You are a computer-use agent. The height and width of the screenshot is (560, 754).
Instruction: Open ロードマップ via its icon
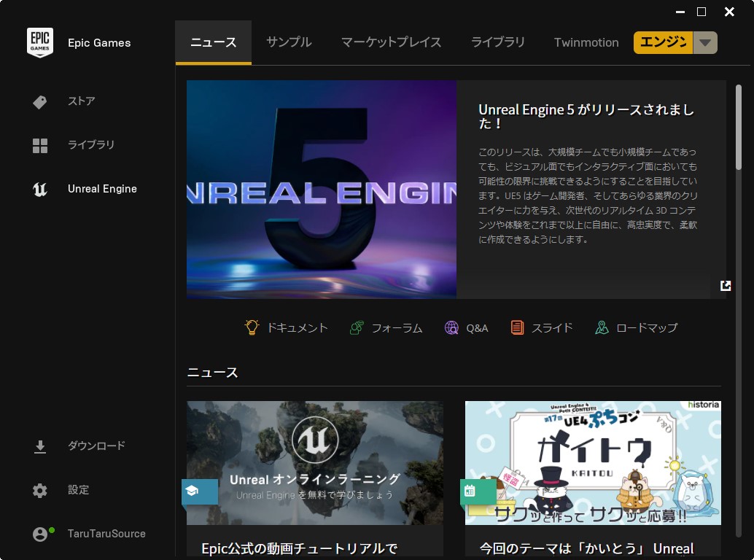602,327
